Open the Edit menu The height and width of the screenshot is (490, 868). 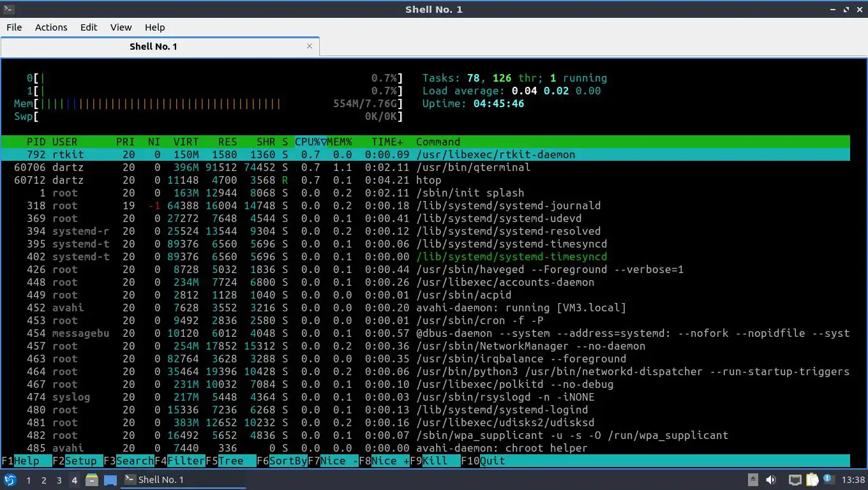(x=89, y=27)
